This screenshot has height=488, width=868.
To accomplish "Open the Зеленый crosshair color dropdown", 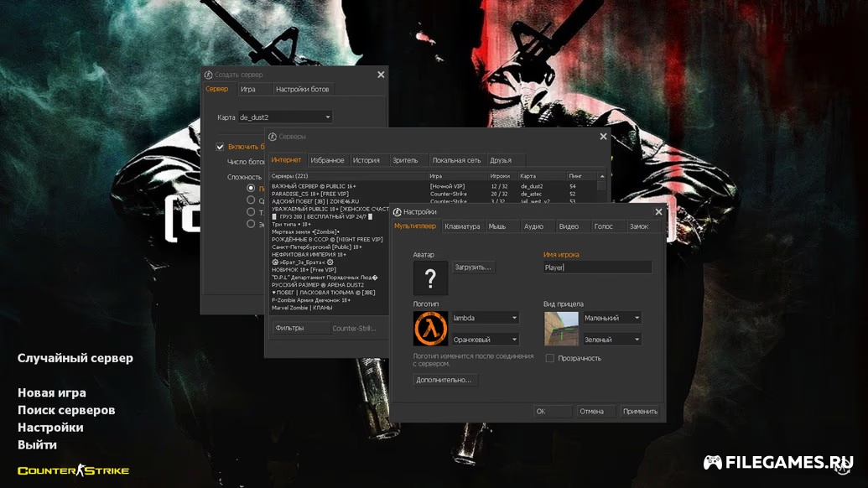I will pyautogui.click(x=611, y=340).
